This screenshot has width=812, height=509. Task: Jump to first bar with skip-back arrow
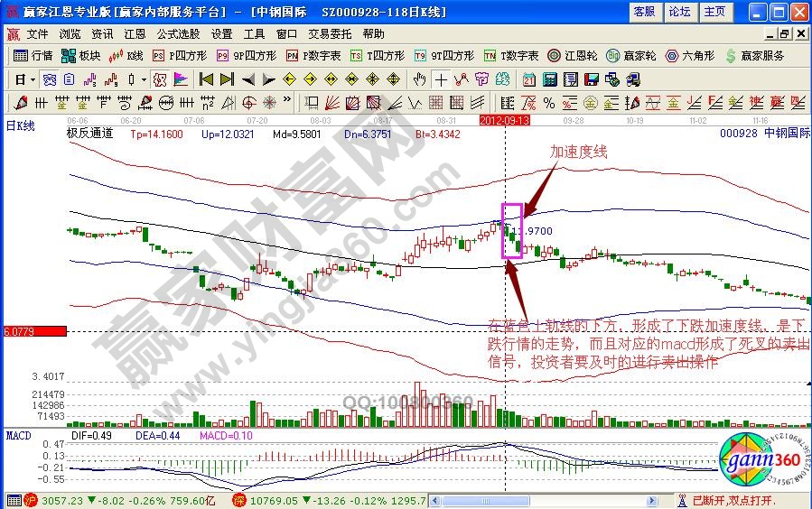206,79
